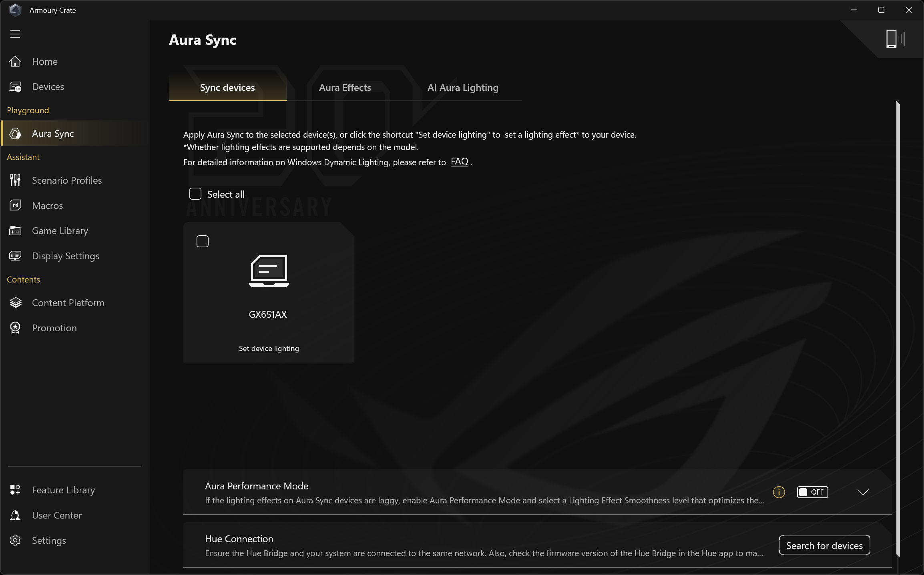Click the Select all label

click(226, 194)
